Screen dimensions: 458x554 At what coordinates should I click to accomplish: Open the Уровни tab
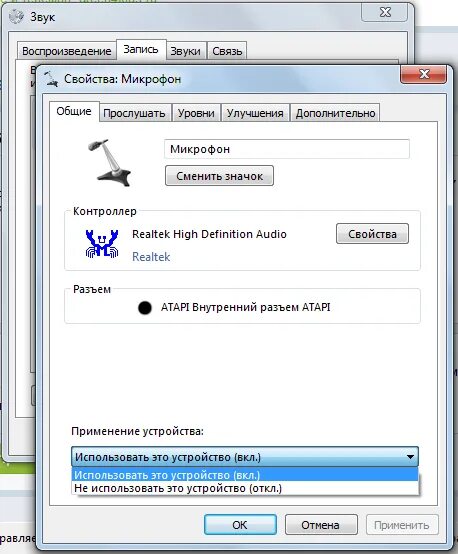coord(196,113)
